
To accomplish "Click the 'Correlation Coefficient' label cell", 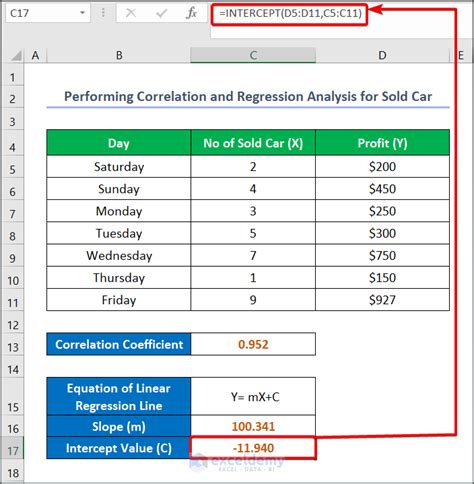I will pyautogui.click(x=119, y=344).
